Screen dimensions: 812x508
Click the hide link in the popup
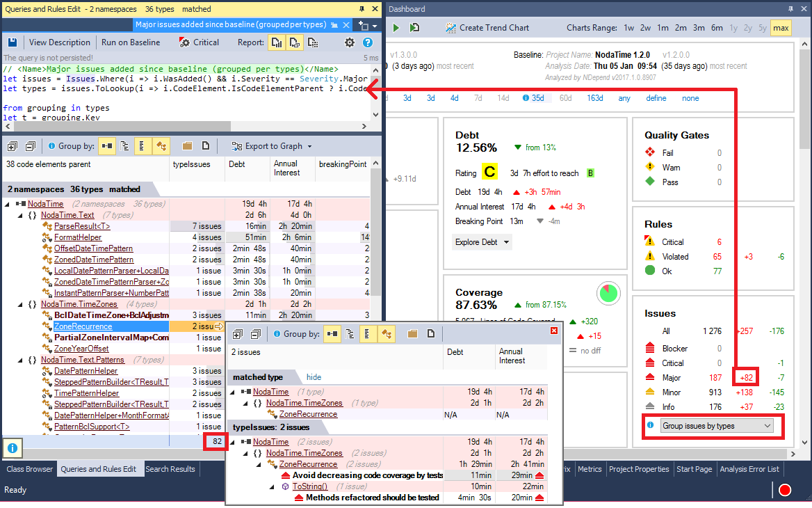[314, 377]
